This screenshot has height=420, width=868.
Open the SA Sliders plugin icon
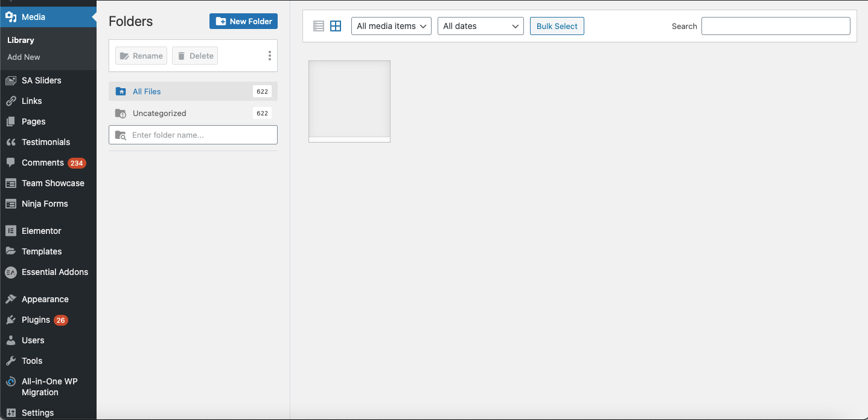(11, 80)
